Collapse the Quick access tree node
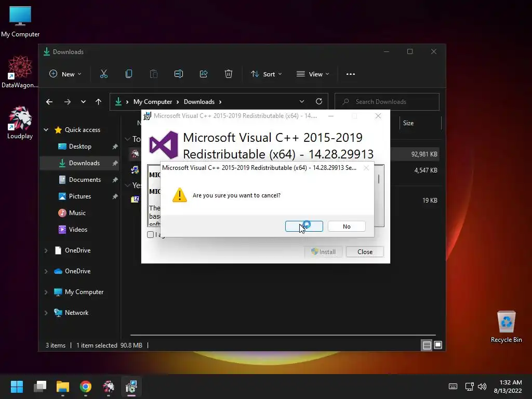Image resolution: width=532 pixels, height=399 pixels. (46, 129)
